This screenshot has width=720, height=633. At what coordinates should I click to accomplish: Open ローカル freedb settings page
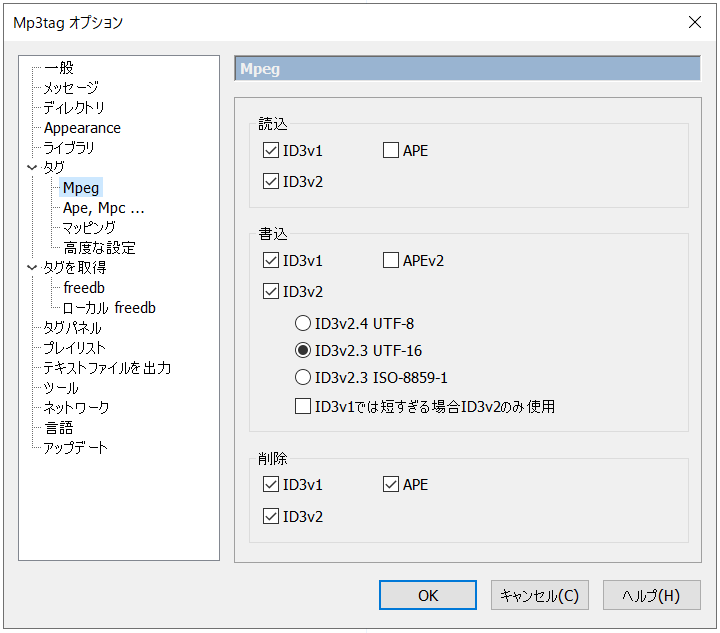point(109,308)
